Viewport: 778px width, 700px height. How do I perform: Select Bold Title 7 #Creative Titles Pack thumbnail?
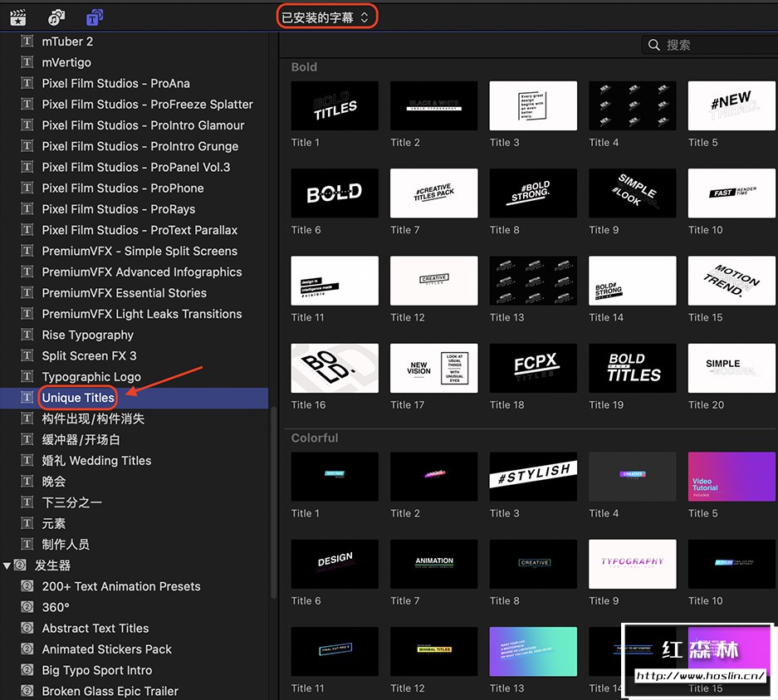(433, 193)
